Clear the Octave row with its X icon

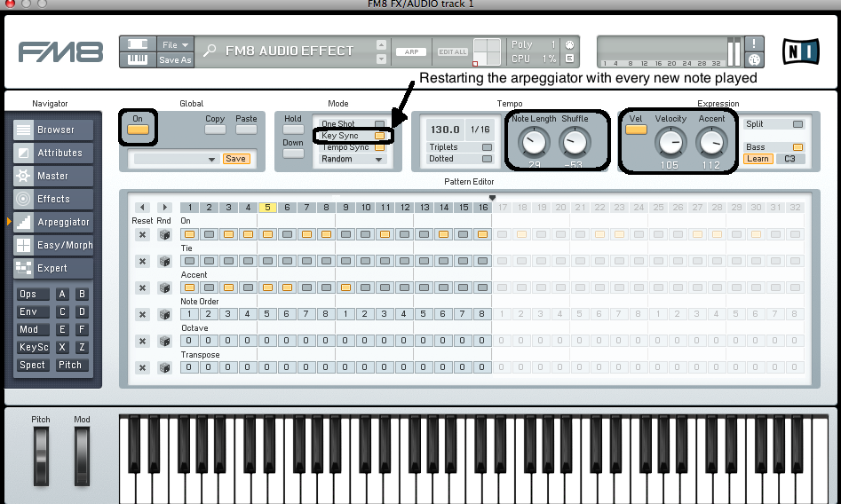point(142,341)
